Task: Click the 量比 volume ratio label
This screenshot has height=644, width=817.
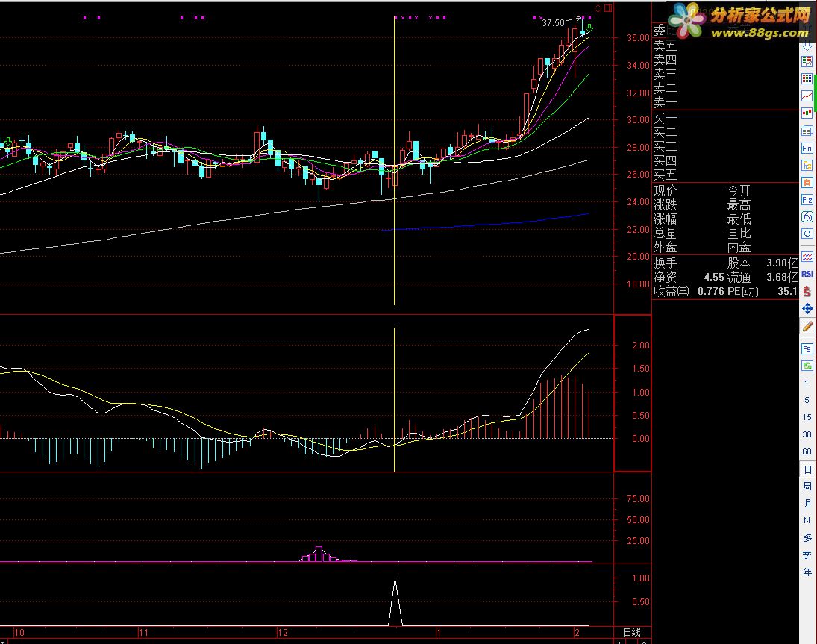Action: pos(739,233)
